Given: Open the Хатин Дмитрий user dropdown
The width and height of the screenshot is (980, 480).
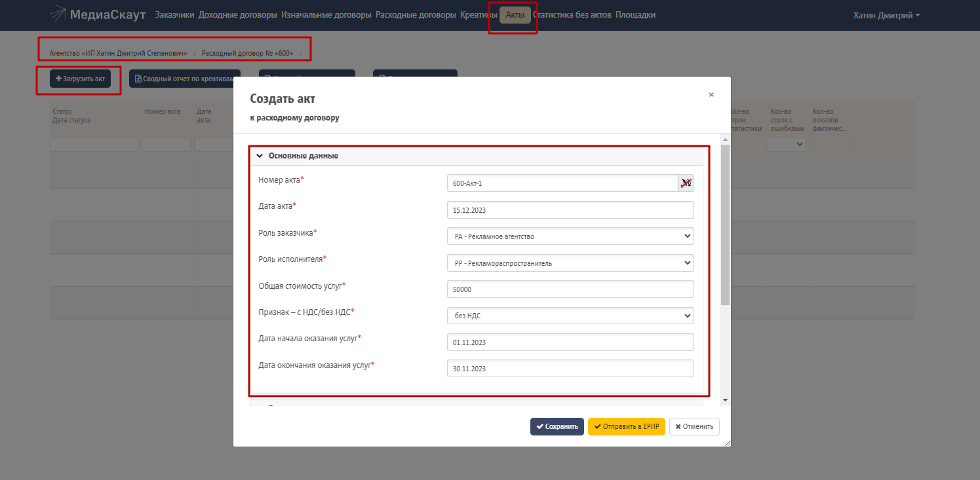Looking at the screenshot, I should tap(886, 15).
